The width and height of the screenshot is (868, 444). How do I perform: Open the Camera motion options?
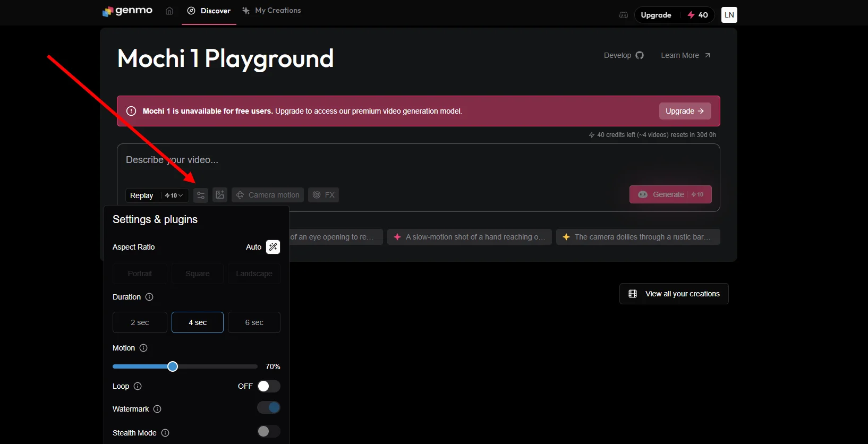point(268,195)
